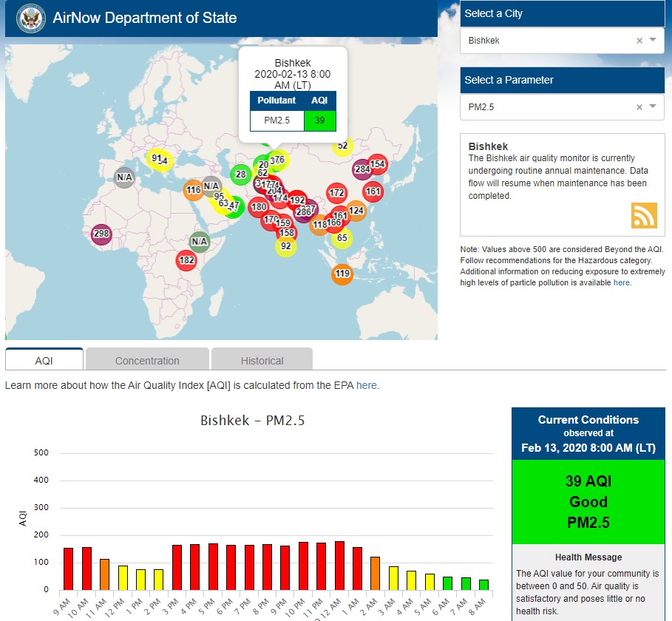Select the orange 116 AQI map marker
Viewport: 672px width, 621px height.
tap(194, 190)
